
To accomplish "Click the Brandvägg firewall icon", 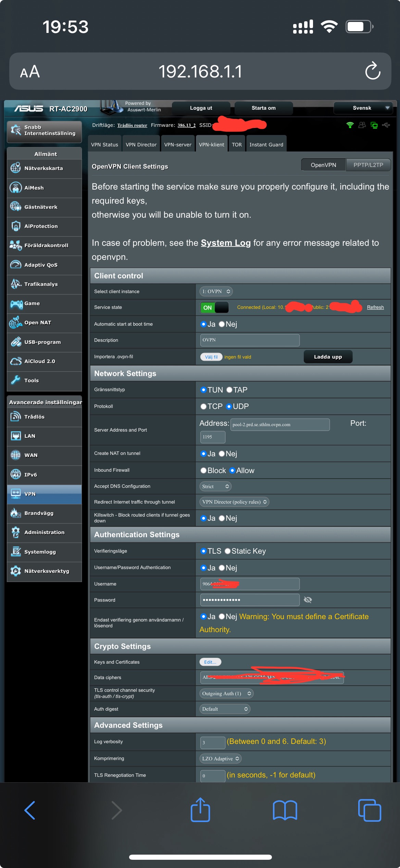I will coord(16,513).
